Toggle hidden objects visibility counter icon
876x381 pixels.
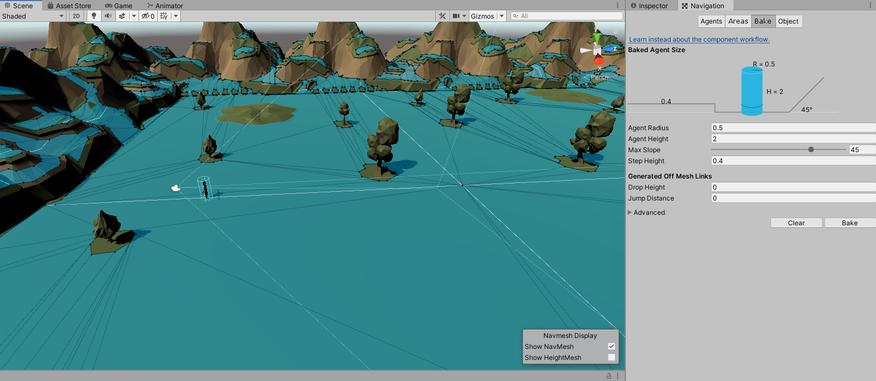148,16
